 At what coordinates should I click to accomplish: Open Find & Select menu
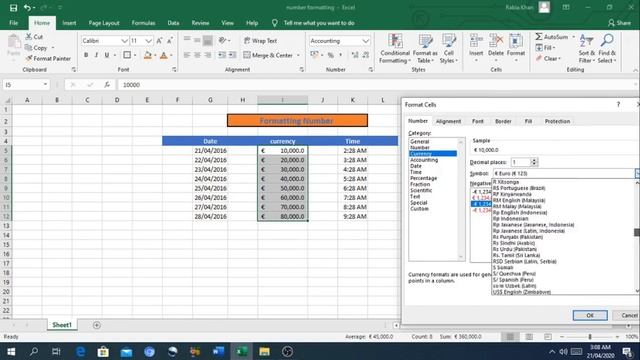click(x=607, y=49)
